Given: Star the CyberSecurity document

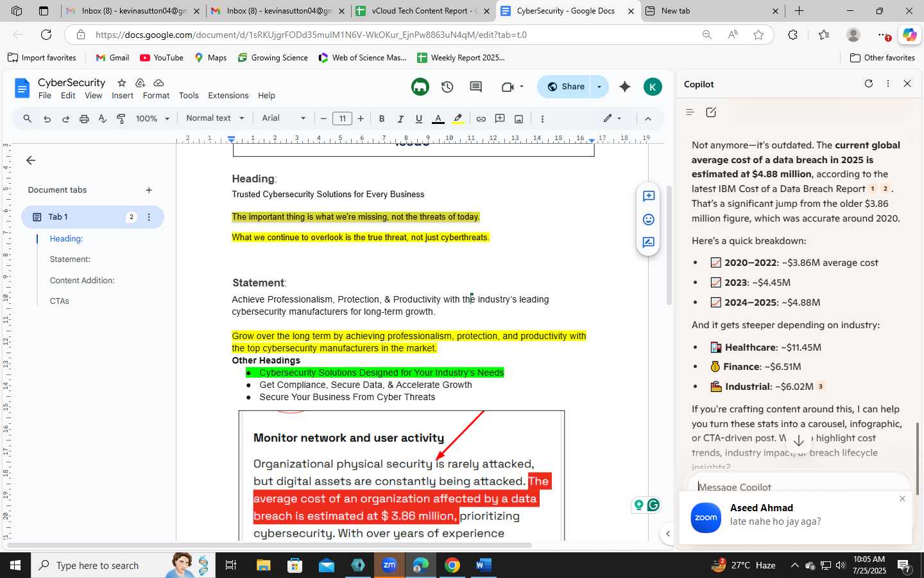Looking at the screenshot, I should click(x=121, y=83).
